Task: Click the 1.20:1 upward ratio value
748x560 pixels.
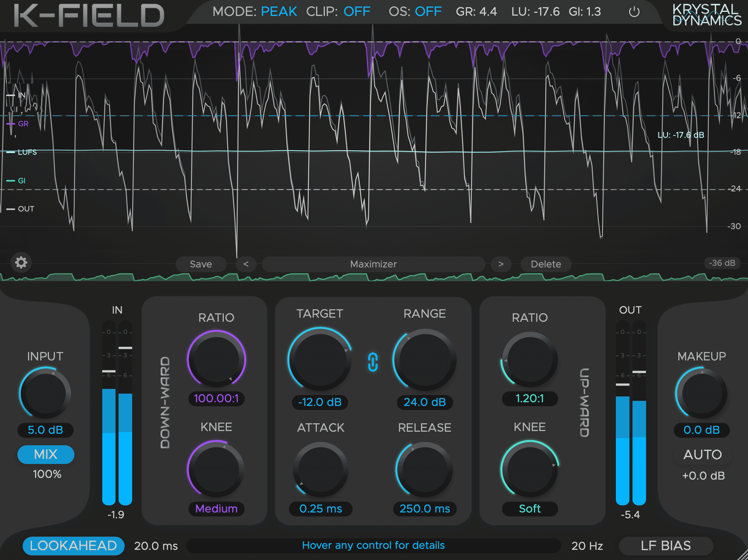Action: (530, 398)
